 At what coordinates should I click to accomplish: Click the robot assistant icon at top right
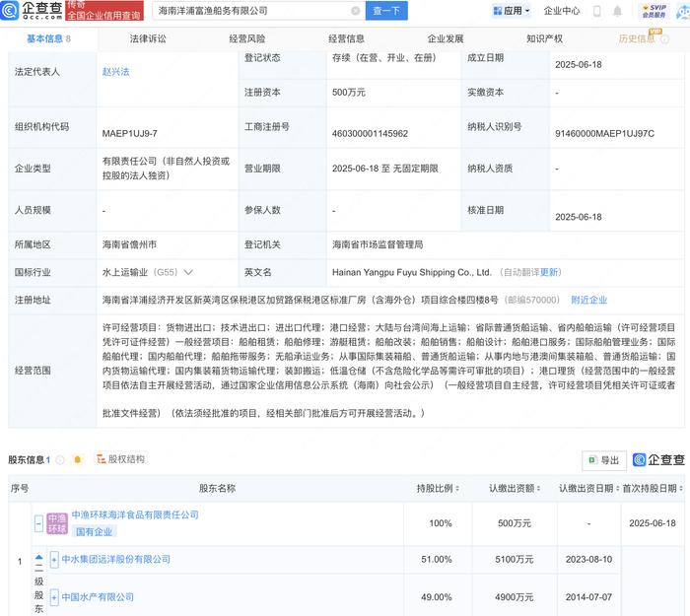tap(682, 11)
